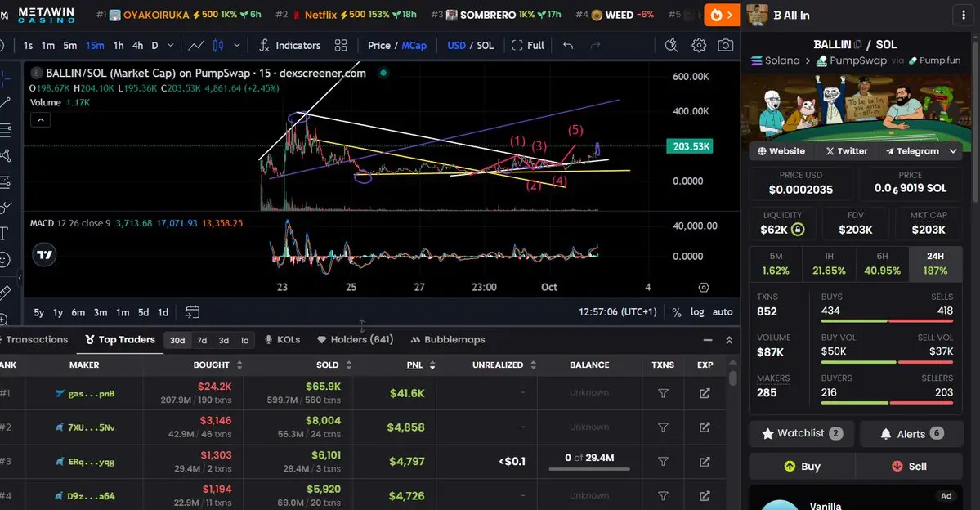Image resolution: width=980 pixels, height=510 pixels.
Task: Expand bottom panel with double chevron
Action: pyautogui.click(x=729, y=340)
